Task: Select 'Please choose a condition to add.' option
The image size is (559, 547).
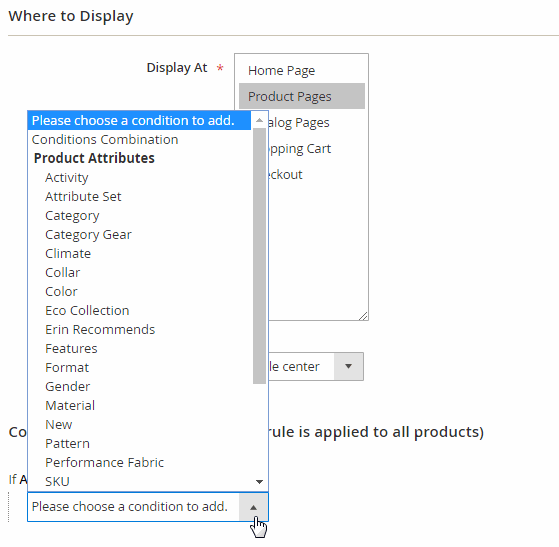Action: click(139, 121)
